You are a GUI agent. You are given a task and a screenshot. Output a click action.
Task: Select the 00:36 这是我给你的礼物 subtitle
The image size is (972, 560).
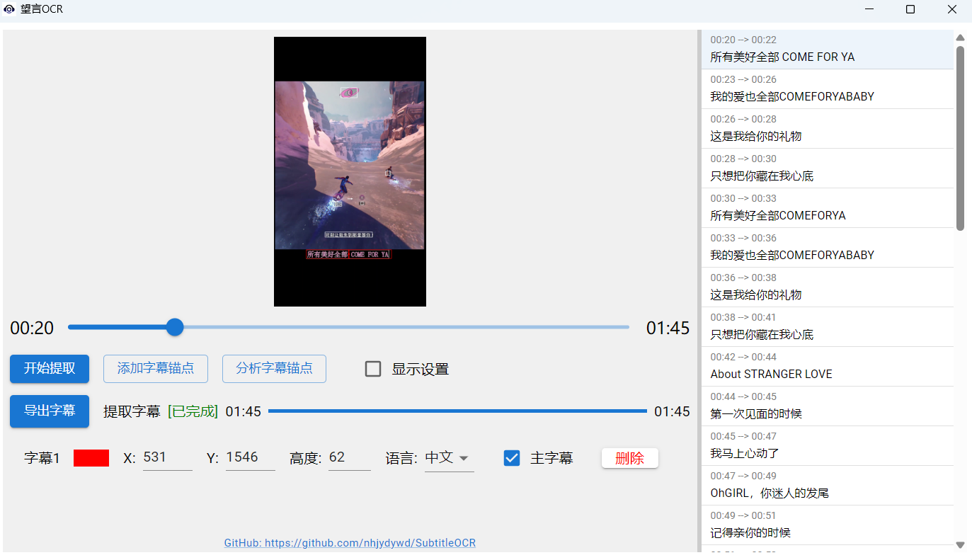coord(827,287)
